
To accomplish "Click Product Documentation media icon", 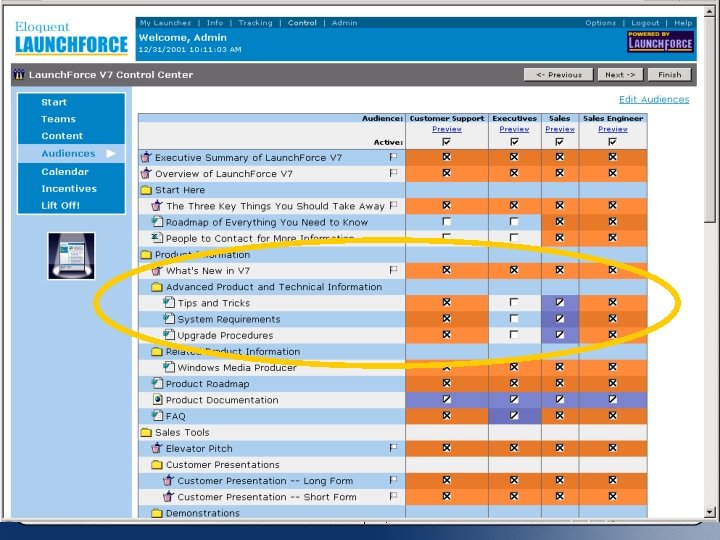I will click(x=158, y=399).
